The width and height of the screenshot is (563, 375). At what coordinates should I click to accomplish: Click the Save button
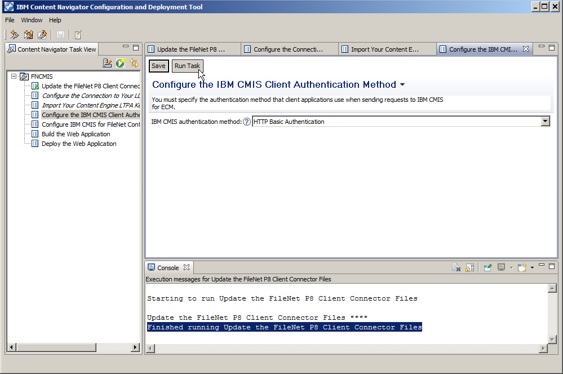[x=158, y=66]
